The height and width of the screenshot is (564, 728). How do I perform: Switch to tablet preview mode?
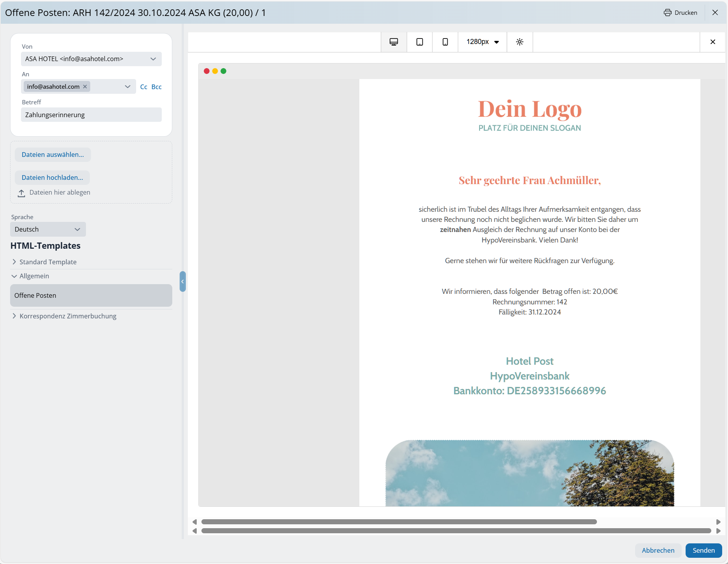(420, 42)
